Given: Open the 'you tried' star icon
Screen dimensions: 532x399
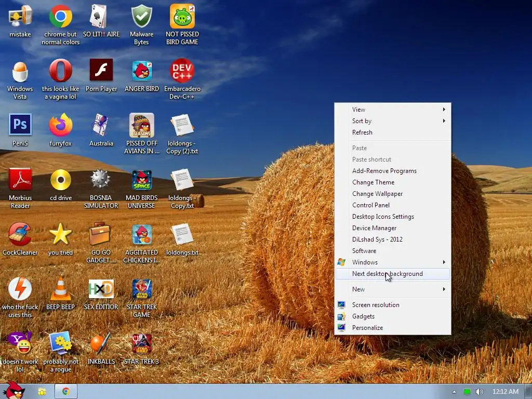Looking at the screenshot, I should click(60, 234).
